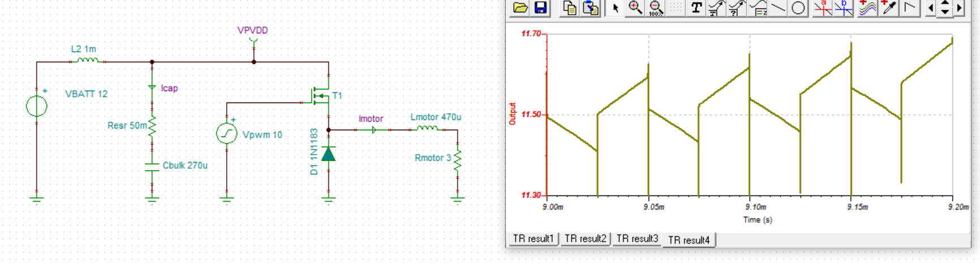Click the toolbar left scroll arrow
The height and width of the screenshot is (265, 980).
click(931, 8)
